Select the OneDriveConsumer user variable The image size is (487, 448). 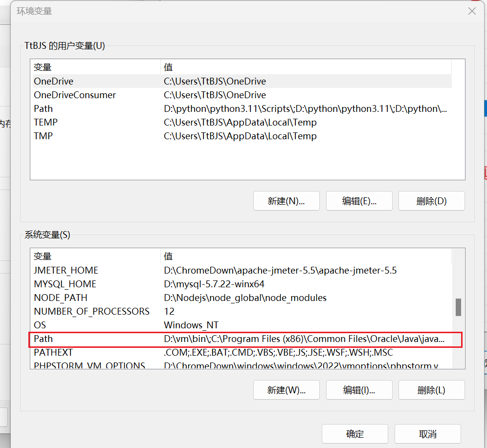pos(242,95)
